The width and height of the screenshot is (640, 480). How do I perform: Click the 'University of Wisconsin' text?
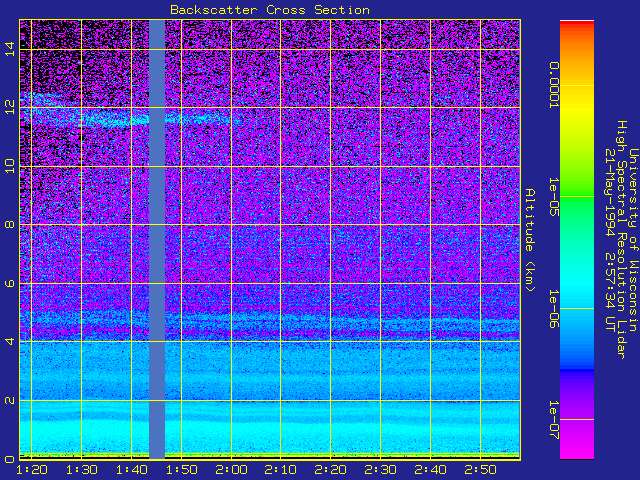[x=633, y=240]
